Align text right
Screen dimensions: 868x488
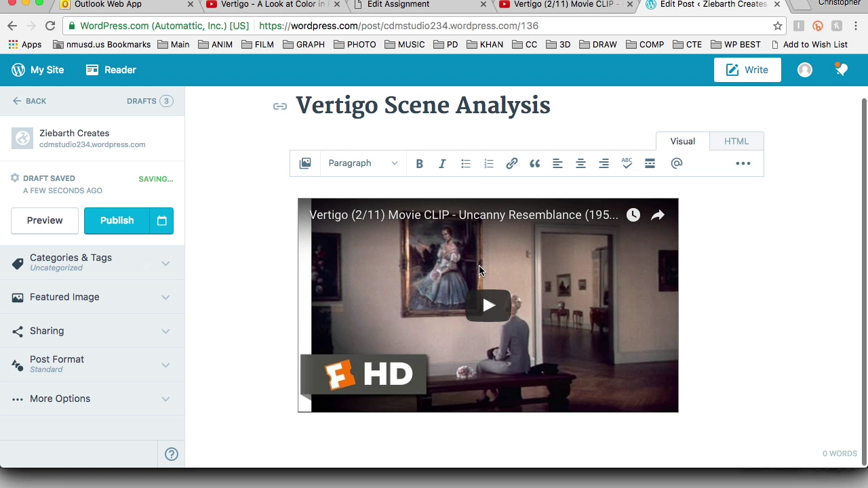click(x=604, y=163)
